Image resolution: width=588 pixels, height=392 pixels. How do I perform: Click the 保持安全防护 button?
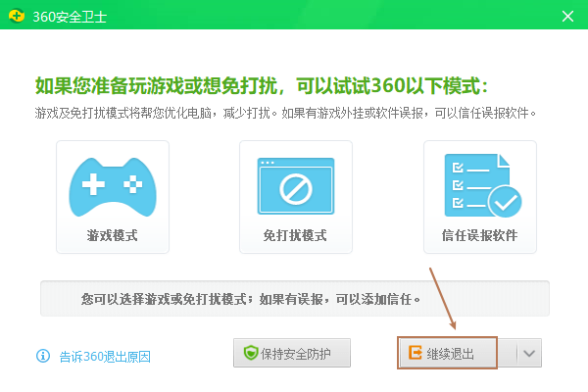click(x=292, y=353)
